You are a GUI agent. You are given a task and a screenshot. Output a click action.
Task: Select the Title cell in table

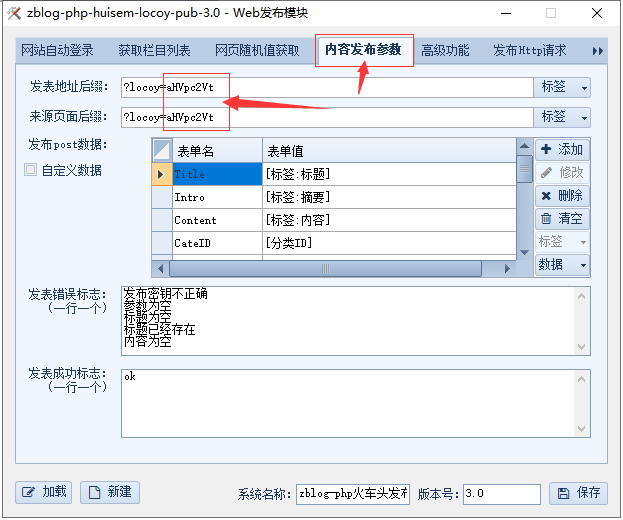point(217,174)
